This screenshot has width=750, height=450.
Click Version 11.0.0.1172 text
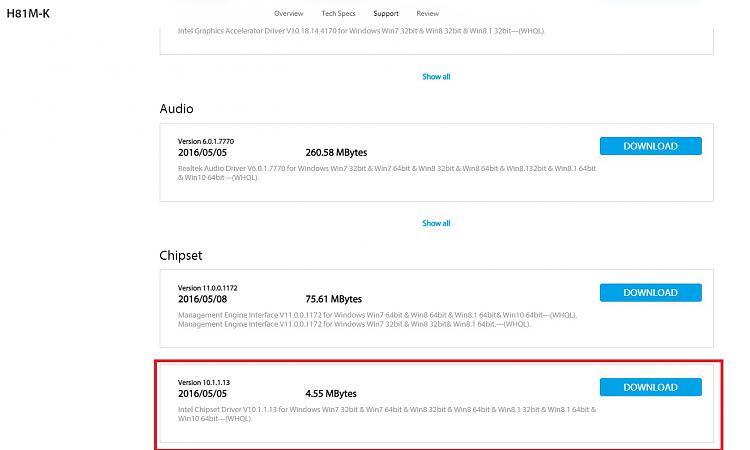[x=208, y=288]
